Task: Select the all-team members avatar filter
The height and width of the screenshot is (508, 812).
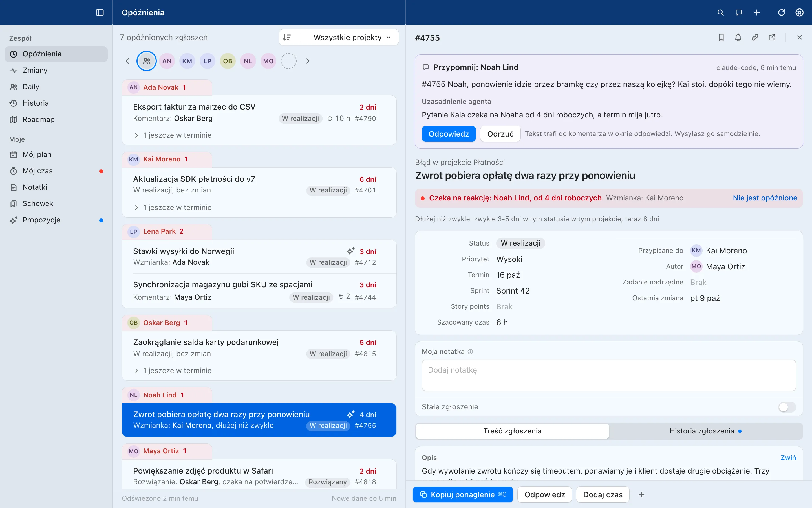Action: click(x=147, y=61)
